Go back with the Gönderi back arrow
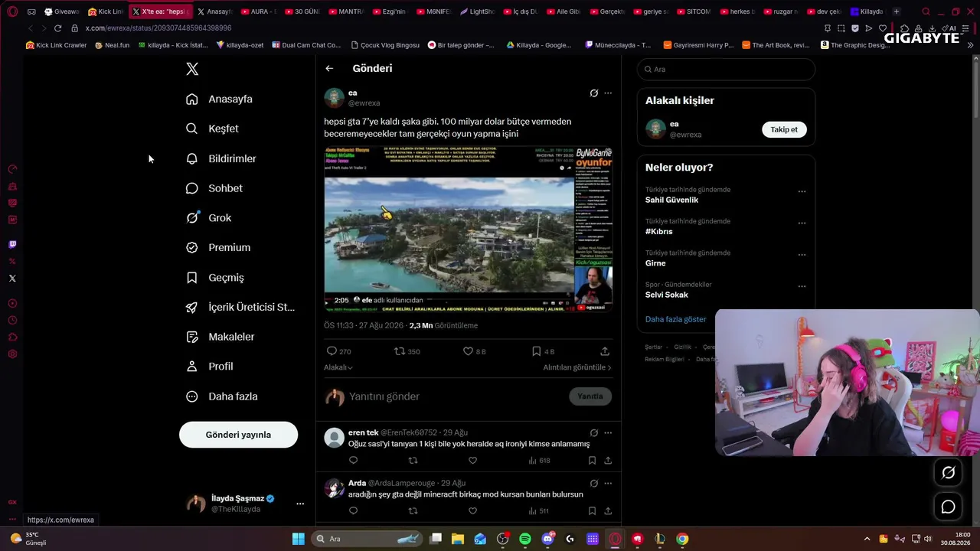The height and width of the screenshot is (551, 980). [x=329, y=68]
